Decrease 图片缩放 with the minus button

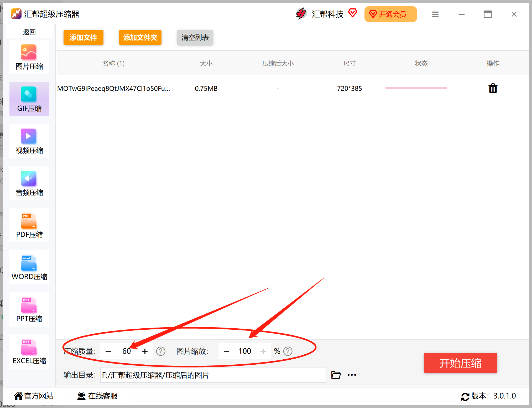click(226, 351)
